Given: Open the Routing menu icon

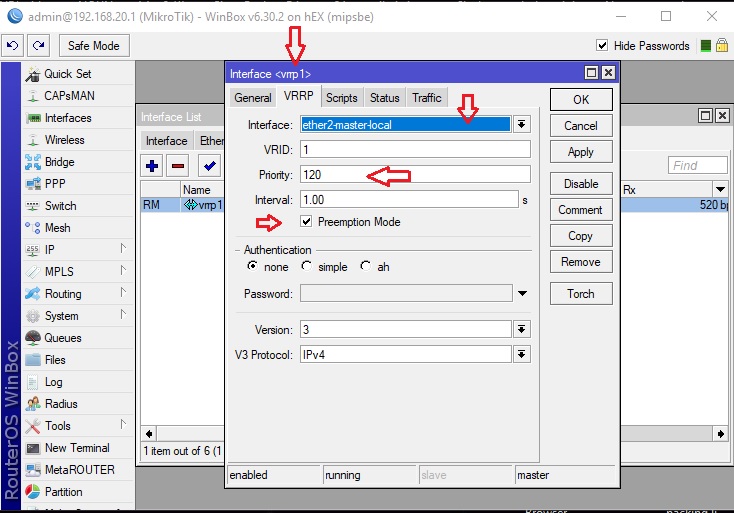Looking at the screenshot, I should coord(33,294).
